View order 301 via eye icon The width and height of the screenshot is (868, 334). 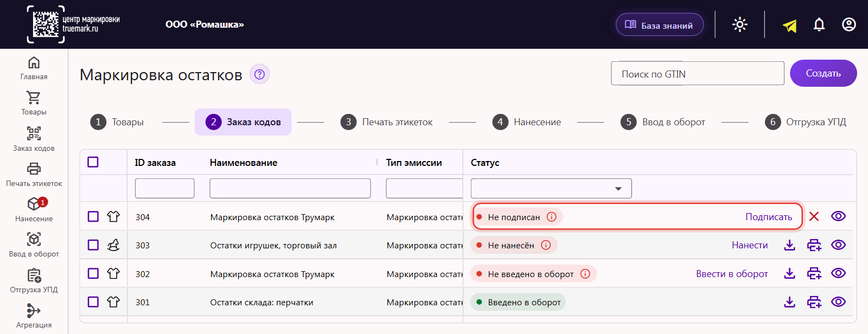[x=838, y=302]
